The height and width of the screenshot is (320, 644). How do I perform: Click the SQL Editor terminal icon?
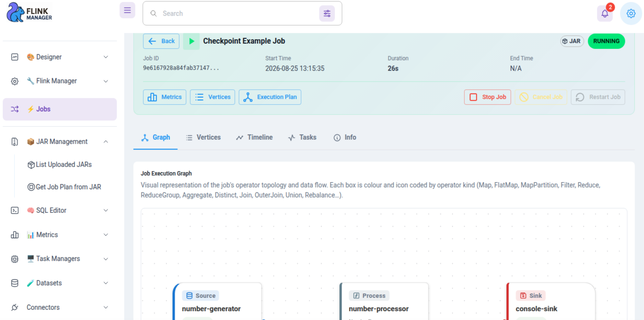click(15, 210)
